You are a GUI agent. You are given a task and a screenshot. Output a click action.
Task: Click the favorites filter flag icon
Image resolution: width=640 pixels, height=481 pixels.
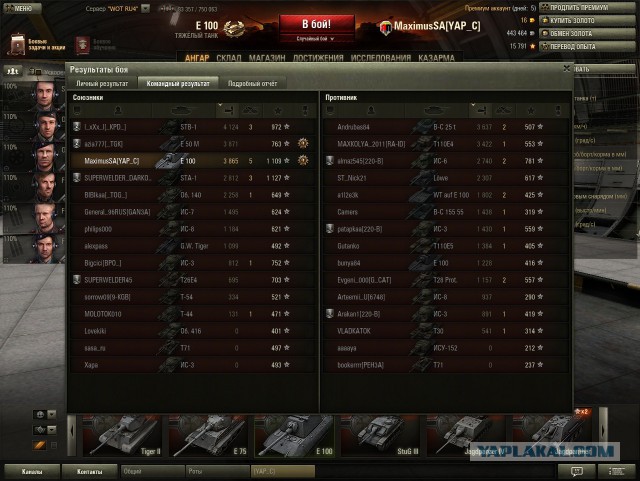40,445
